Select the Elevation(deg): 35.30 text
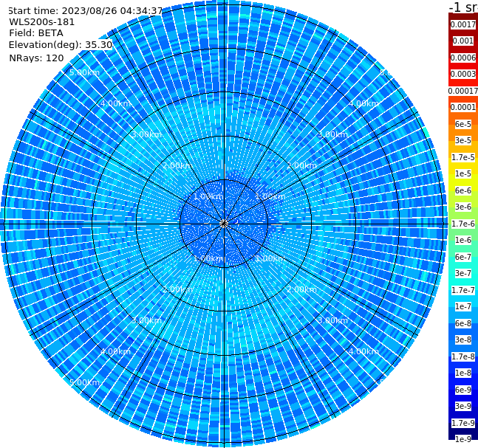This screenshot has height=448, width=478. pos(61,45)
